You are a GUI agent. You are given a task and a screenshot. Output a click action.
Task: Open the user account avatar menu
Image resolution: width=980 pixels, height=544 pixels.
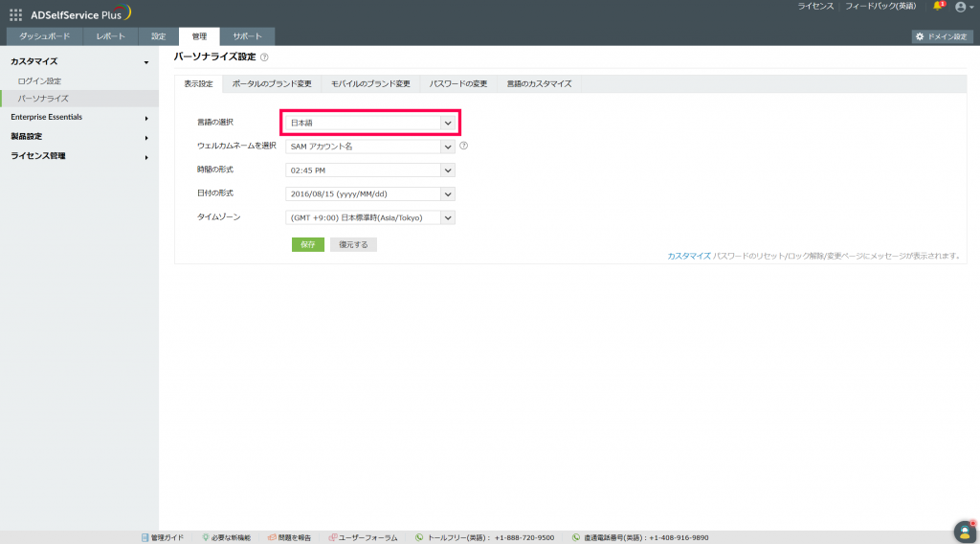tap(963, 7)
